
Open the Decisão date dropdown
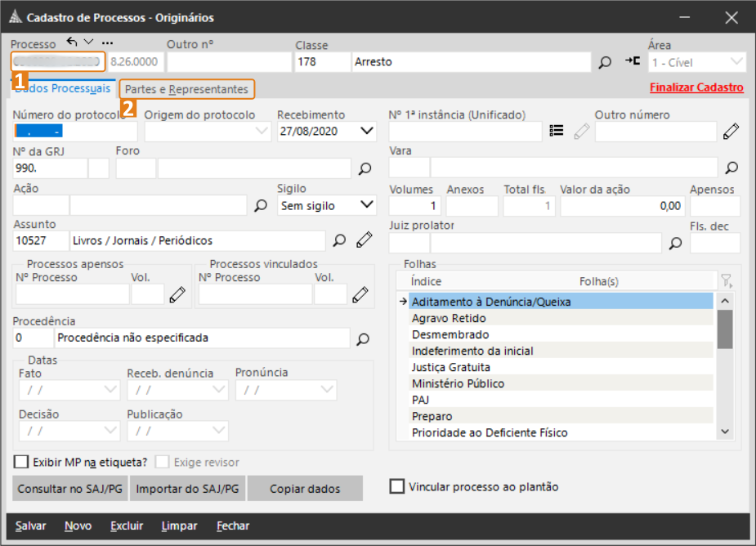[111, 430]
